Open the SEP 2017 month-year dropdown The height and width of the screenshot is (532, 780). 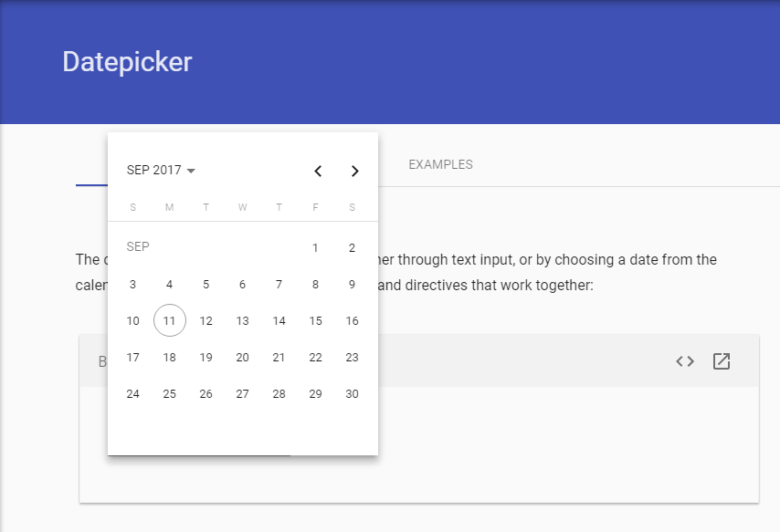pyautogui.click(x=163, y=170)
